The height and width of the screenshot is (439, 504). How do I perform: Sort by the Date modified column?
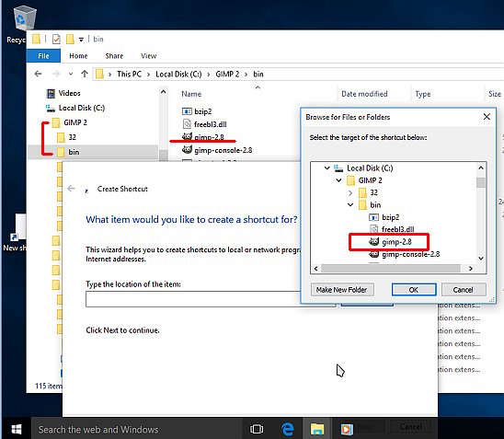click(364, 94)
